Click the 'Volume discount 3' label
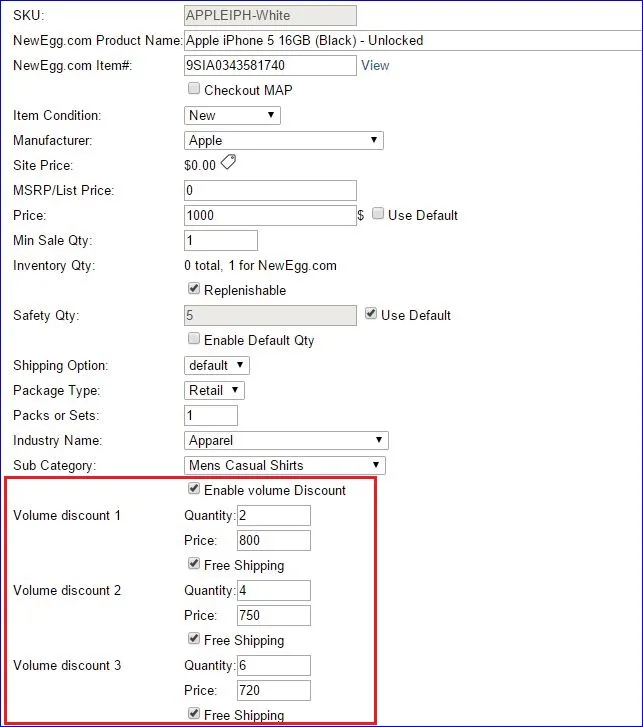The height and width of the screenshot is (727, 643). [67, 665]
